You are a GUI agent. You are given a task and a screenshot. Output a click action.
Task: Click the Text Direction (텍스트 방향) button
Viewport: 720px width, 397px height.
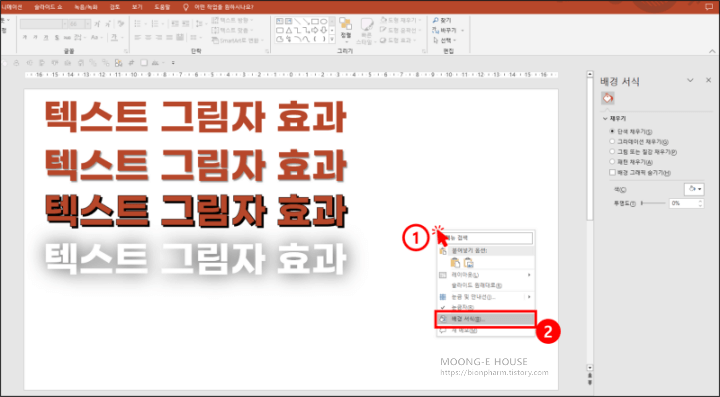click(233, 21)
